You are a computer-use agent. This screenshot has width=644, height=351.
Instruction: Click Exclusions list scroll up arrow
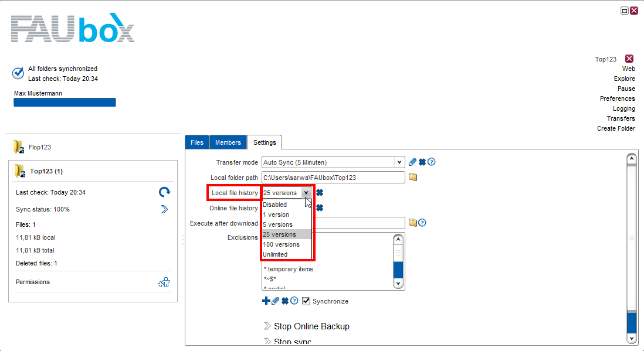point(398,239)
